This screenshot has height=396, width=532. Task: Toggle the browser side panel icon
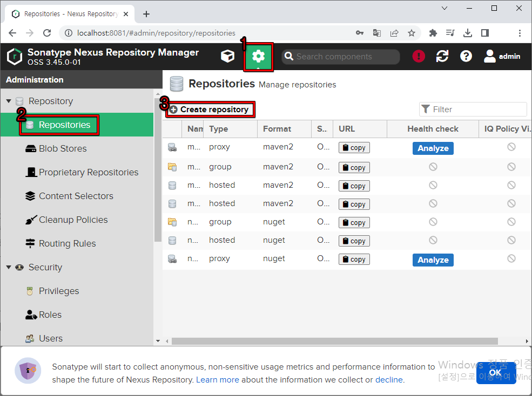coord(485,33)
